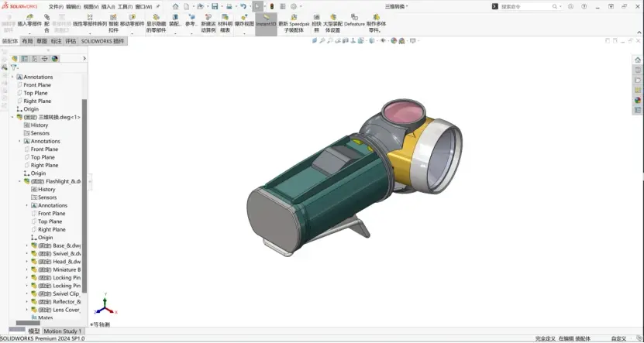Click the search commands input field

(x=525, y=6)
